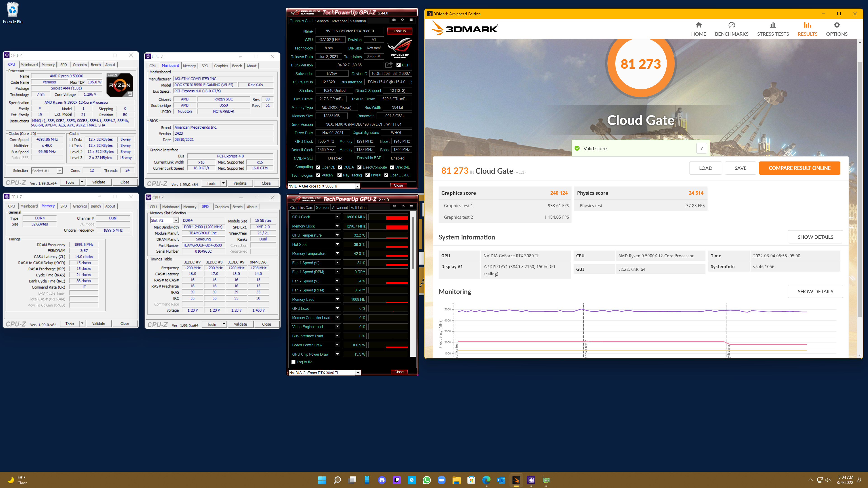This screenshot has width=868, height=488.
Task: Open taskbar Search icon
Action: (x=337, y=480)
